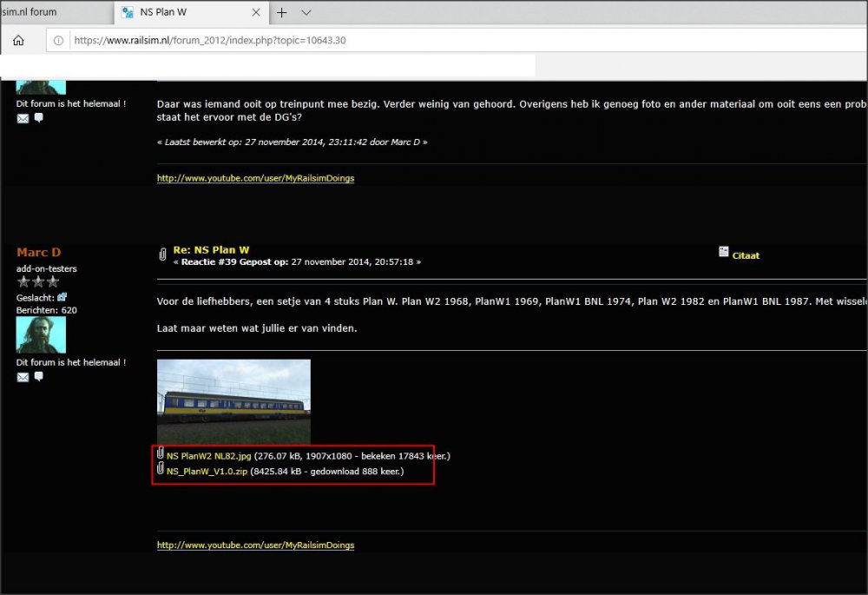Open a new browser tab with plus
Screen dimensions: 868x595
281,12
